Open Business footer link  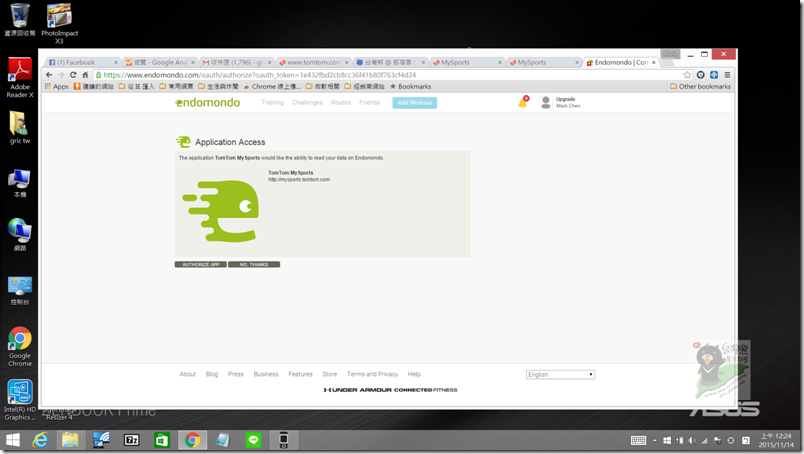(266, 374)
